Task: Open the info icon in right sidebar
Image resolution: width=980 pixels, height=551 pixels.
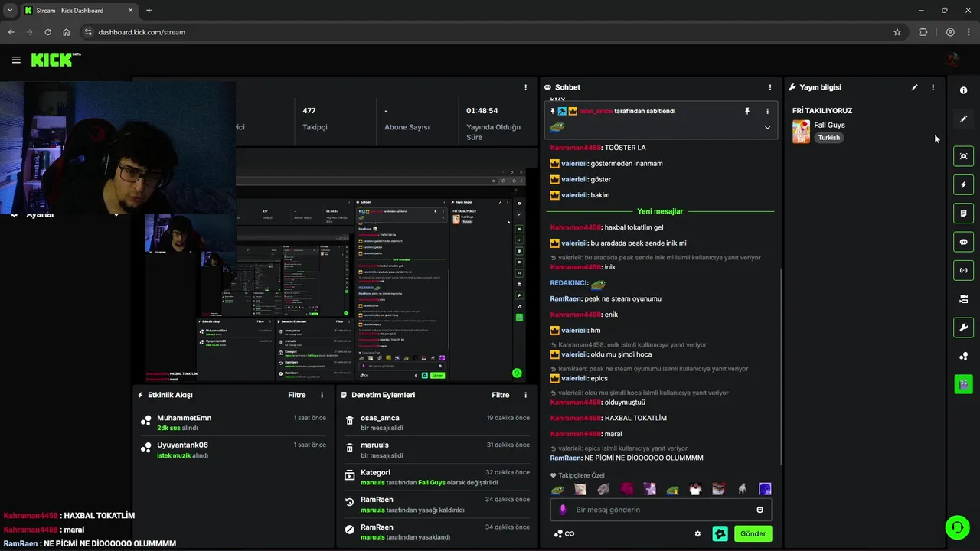Action: click(x=963, y=90)
